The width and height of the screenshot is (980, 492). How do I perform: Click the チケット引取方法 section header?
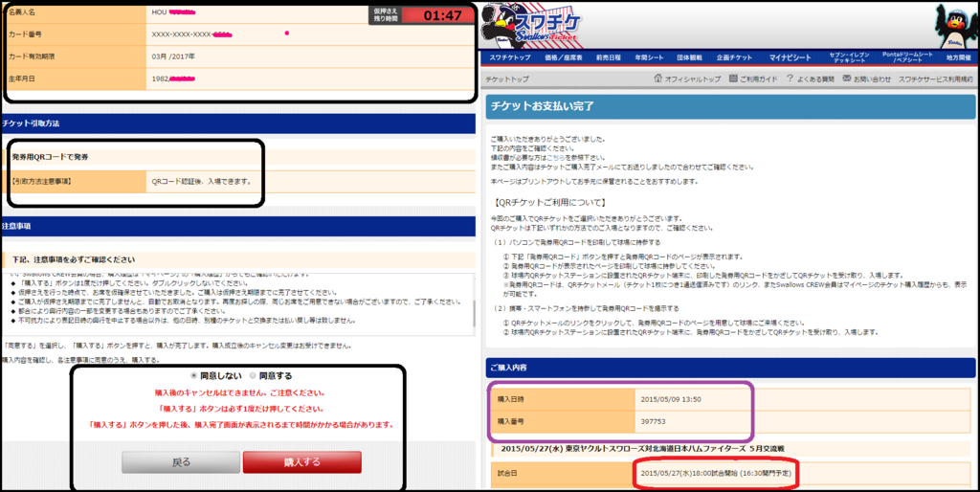[x=238, y=123]
